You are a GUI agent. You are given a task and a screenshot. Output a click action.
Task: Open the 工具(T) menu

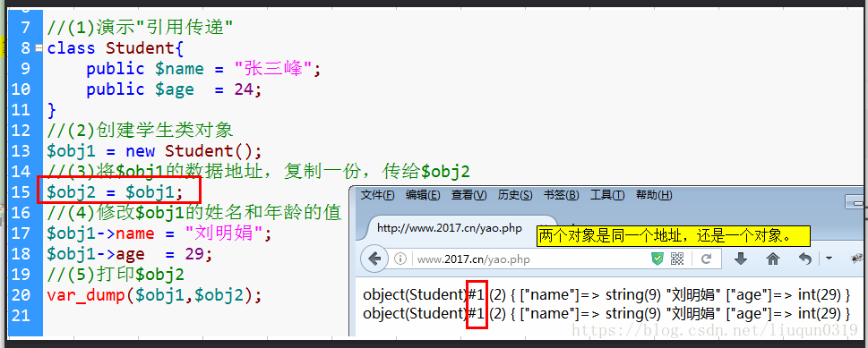click(x=606, y=195)
